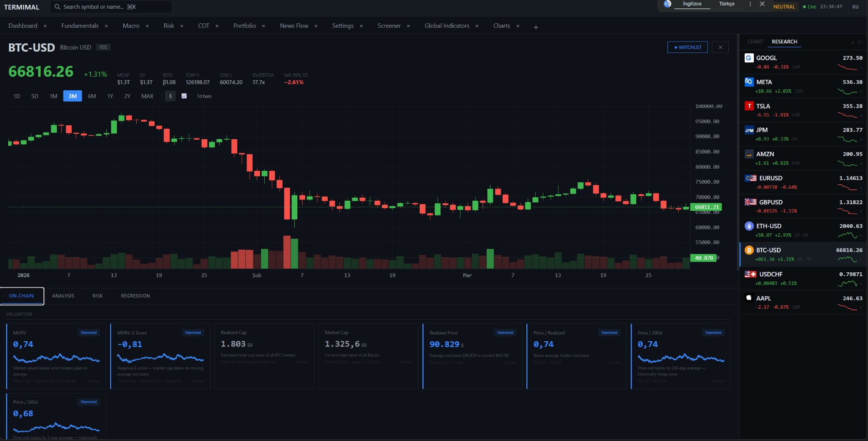Click the Apple logo beside AAPL
868x441 pixels.
coord(749,298)
